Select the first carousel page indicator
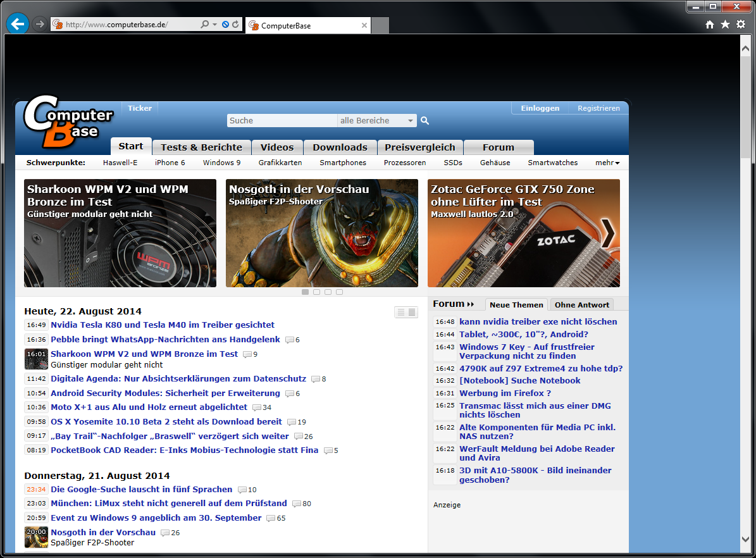Viewport: 756px width, 558px height. click(305, 292)
